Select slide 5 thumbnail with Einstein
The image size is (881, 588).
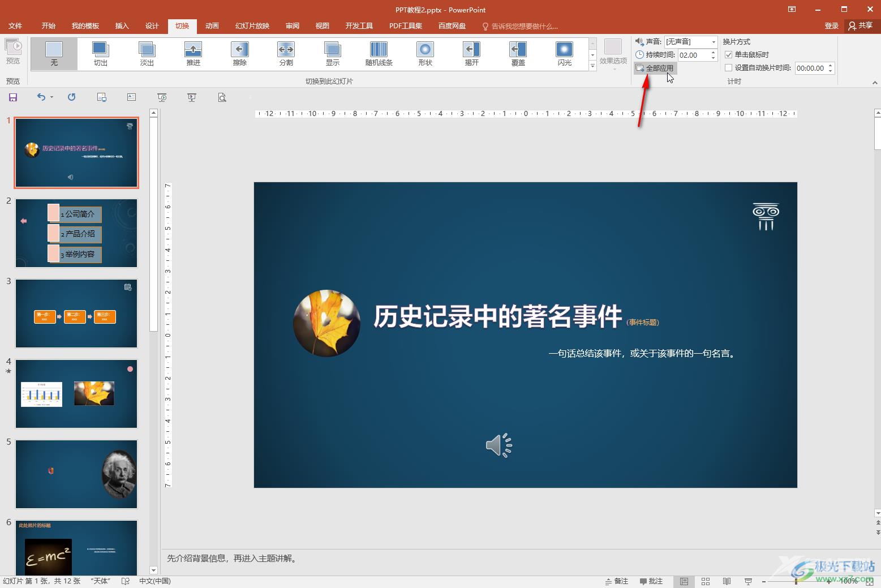(76, 474)
